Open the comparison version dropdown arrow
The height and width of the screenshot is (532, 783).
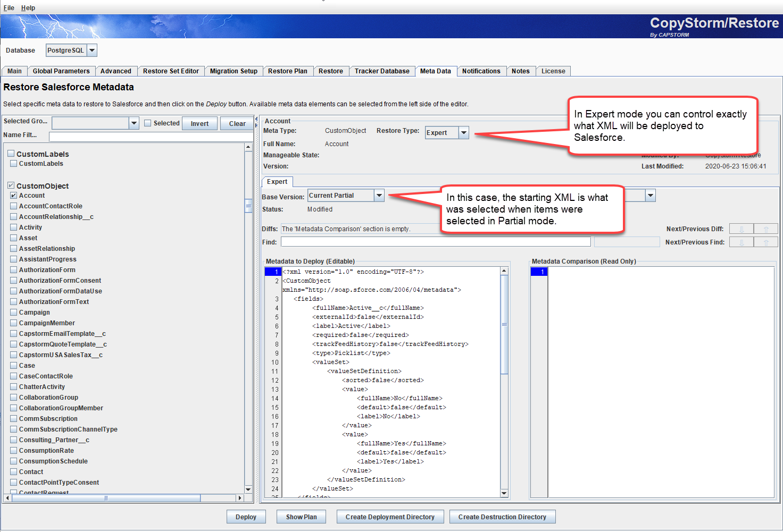[x=651, y=196]
